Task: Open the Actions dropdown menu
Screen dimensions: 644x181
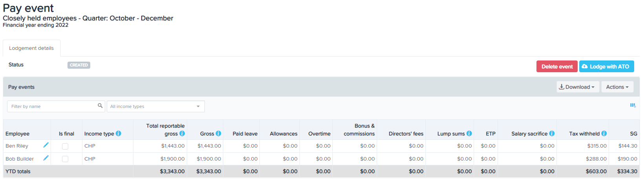Action: 617,87
